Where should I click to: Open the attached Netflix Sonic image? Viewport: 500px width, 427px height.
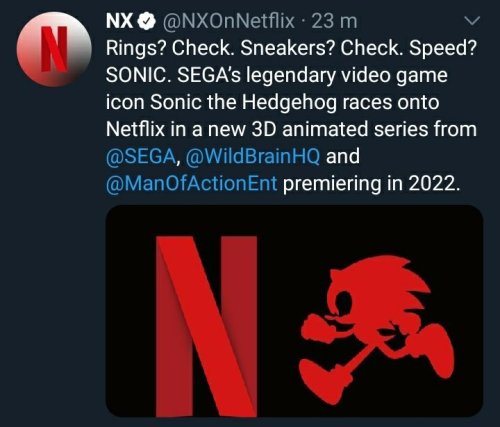click(294, 311)
